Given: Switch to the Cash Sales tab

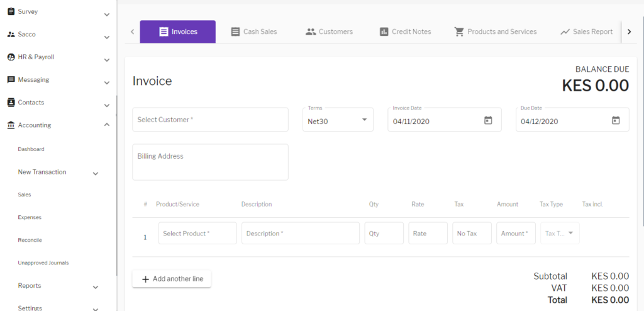Looking at the screenshot, I should tap(253, 31).
